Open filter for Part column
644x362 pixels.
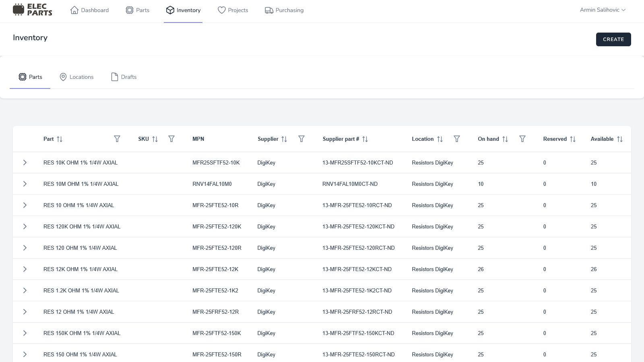point(117,139)
